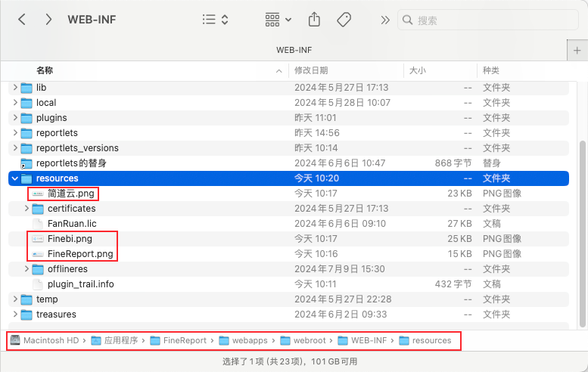This screenshot has width=588, height=372.
Task: Sort by the 大小 column header
Action: pyautogui.click(x=418, y=70)
